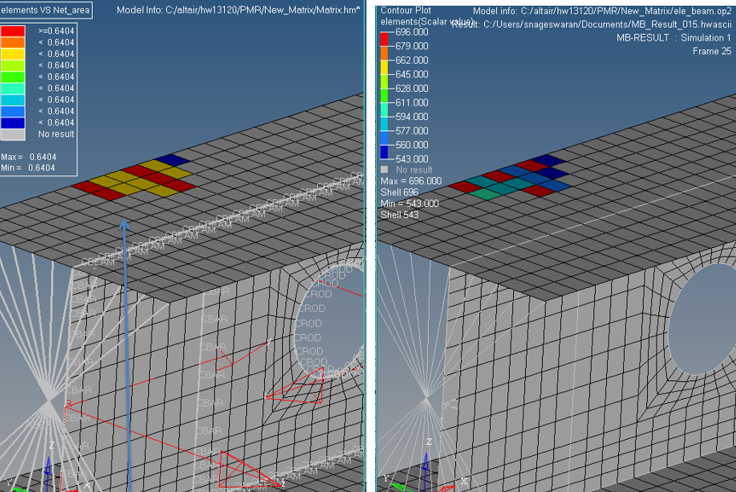Viewport: 736px width, 492px height.
Task: Select the dark blue contoured element in left model
Action: tap(173, 160)
